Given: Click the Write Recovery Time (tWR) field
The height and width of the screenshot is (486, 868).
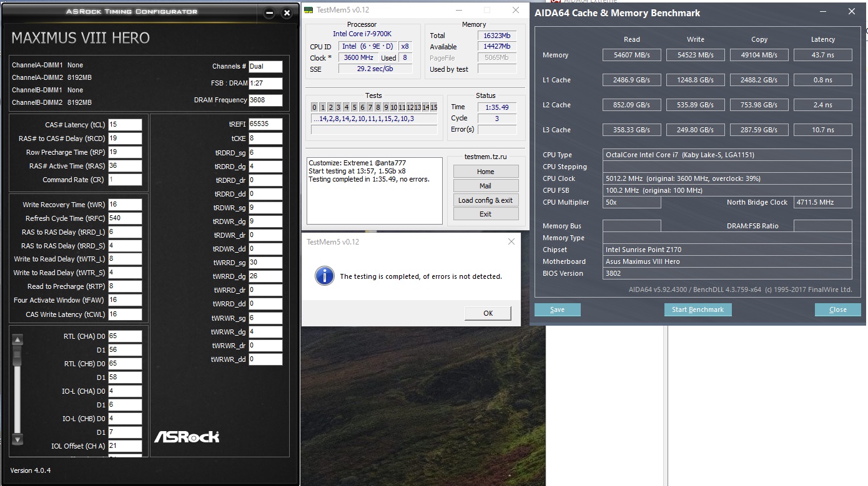Looking at the screenshot, I should [x=125, y=205].
